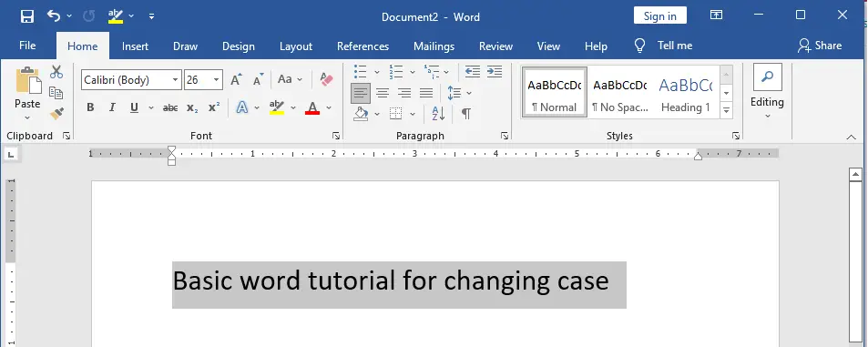The width and height of the screenshot is (868, 347).
Task: Go to the References tab
Action: tap(363, 46)
